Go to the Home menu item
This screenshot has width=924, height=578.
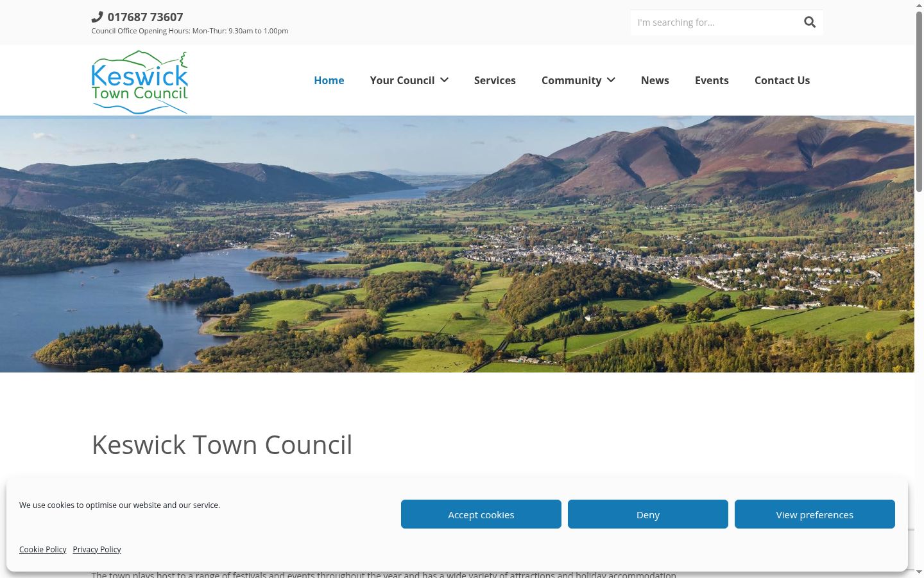coord(329,80)
